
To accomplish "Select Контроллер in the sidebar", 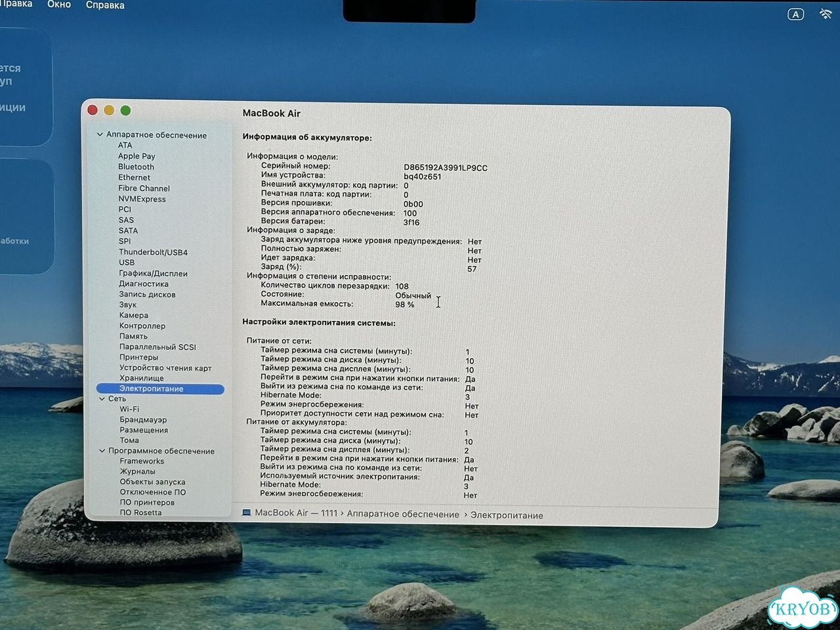I will click(x=142, y=325).
